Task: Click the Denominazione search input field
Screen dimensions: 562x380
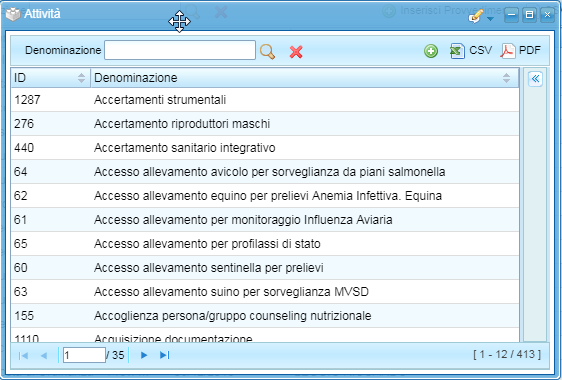Action: click(x=180, y=50)
